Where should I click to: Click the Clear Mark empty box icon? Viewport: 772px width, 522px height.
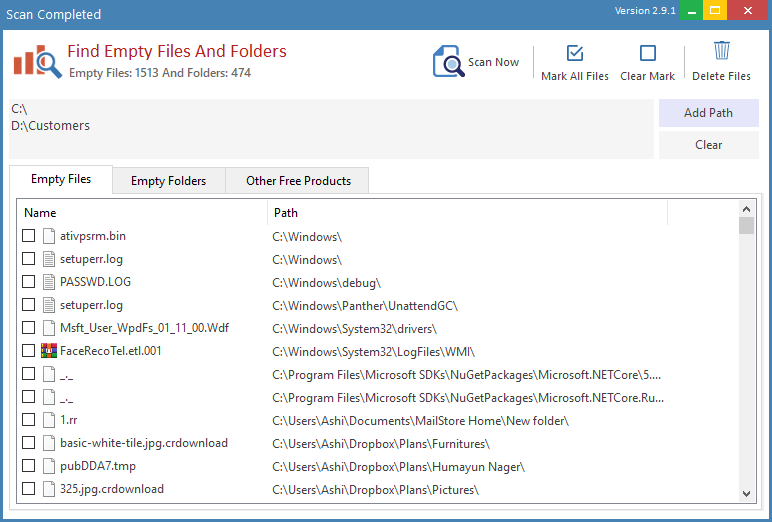[648, 54]
